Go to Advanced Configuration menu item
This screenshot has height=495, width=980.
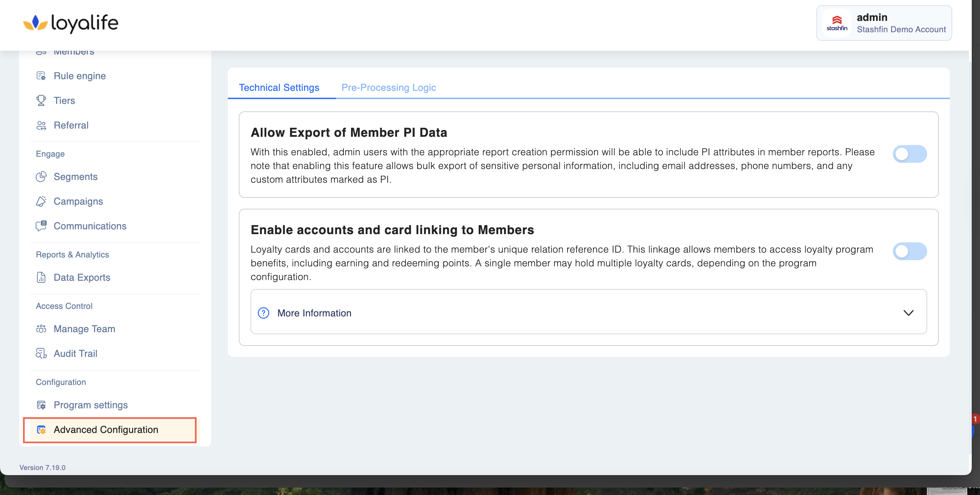click(x=106, y=430)
